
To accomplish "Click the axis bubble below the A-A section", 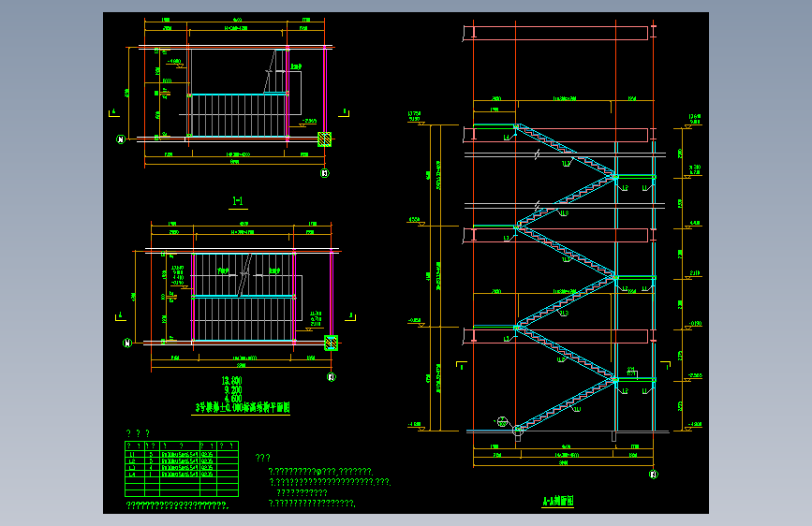I will coord(654,475).
